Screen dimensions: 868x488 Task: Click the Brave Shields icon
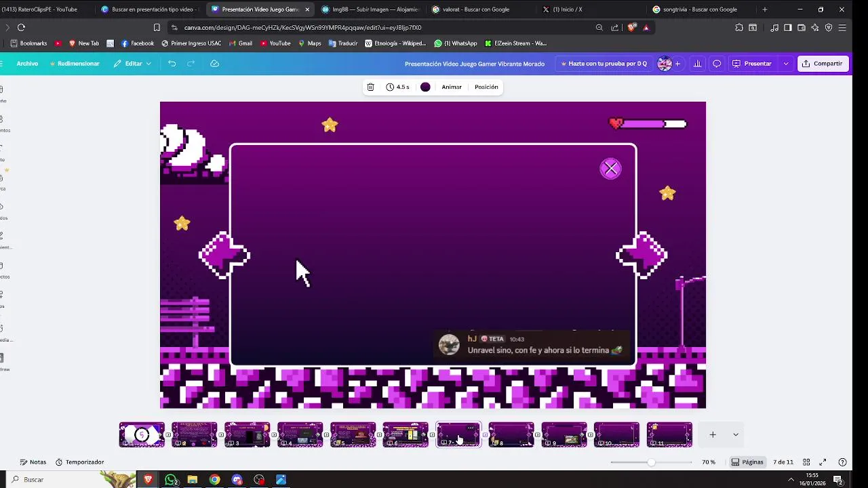point(632,27)
